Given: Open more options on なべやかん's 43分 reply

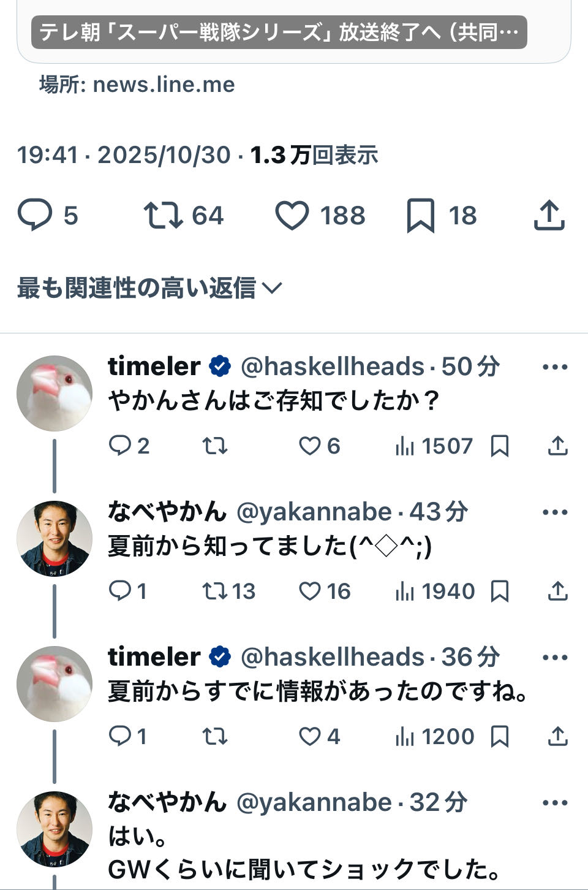Looking at the screenshot, I should [555, 512].
